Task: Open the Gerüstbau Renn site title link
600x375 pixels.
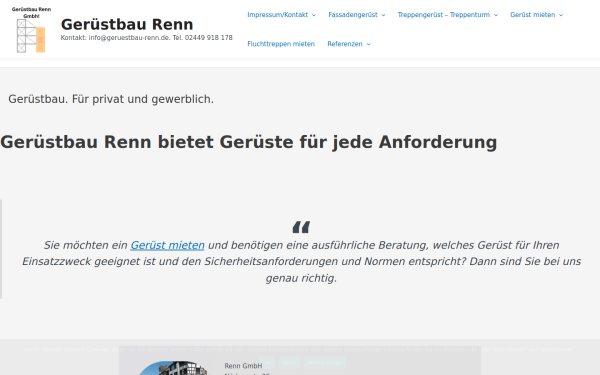Action: (x=127, y=24)
